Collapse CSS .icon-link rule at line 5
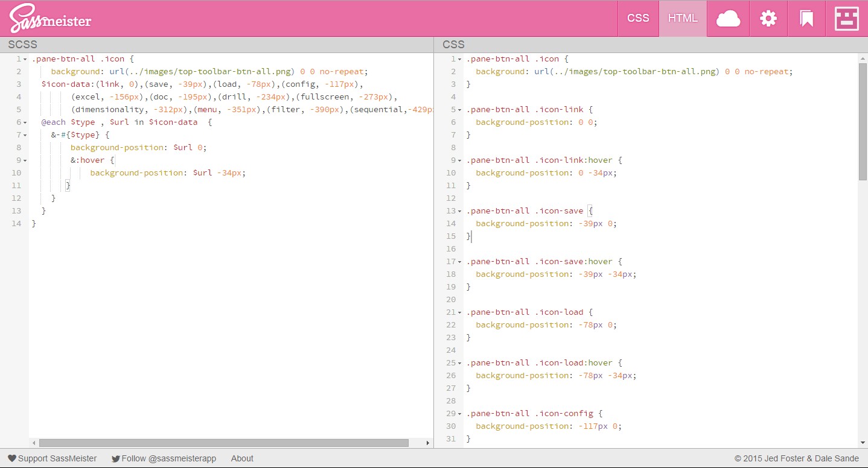 (x=460, y=110)
